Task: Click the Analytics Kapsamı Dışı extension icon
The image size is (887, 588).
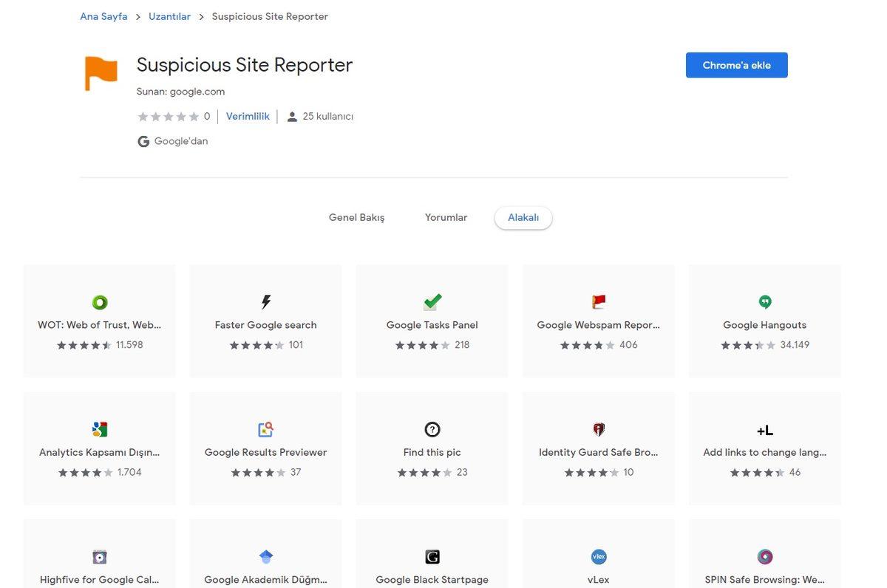Action: pyautogui.click(x=99, y=429)
